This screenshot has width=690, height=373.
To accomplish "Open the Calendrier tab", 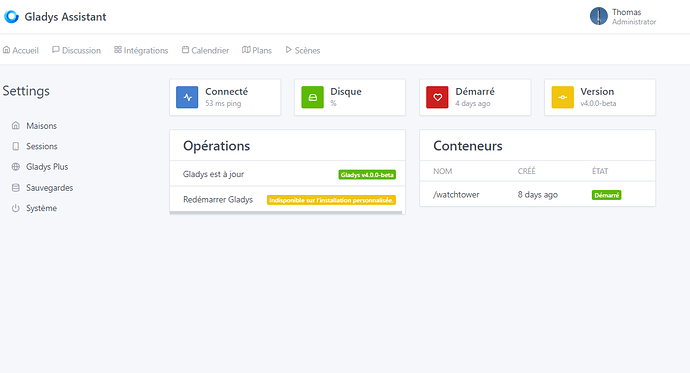I will [x=206, y=50].
